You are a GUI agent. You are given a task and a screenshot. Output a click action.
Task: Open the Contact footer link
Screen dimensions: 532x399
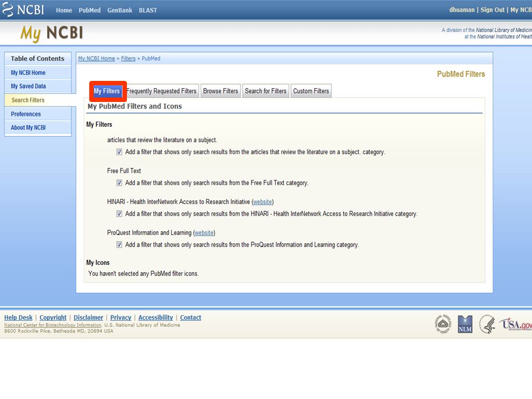click(x=190, y=318)
